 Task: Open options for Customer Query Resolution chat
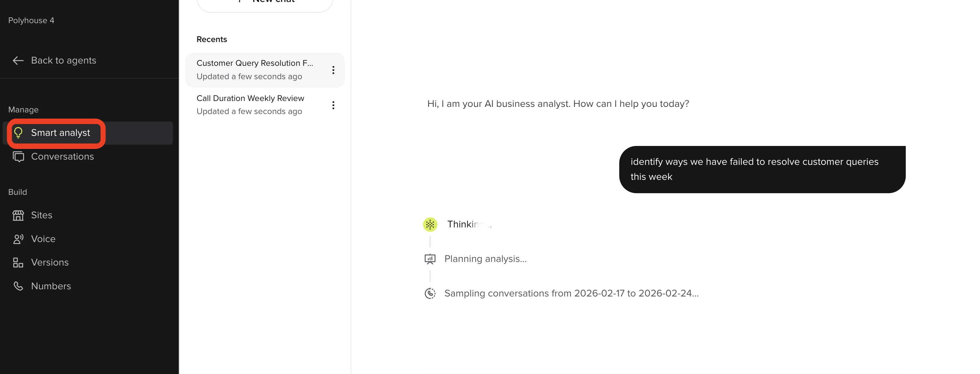333,70
